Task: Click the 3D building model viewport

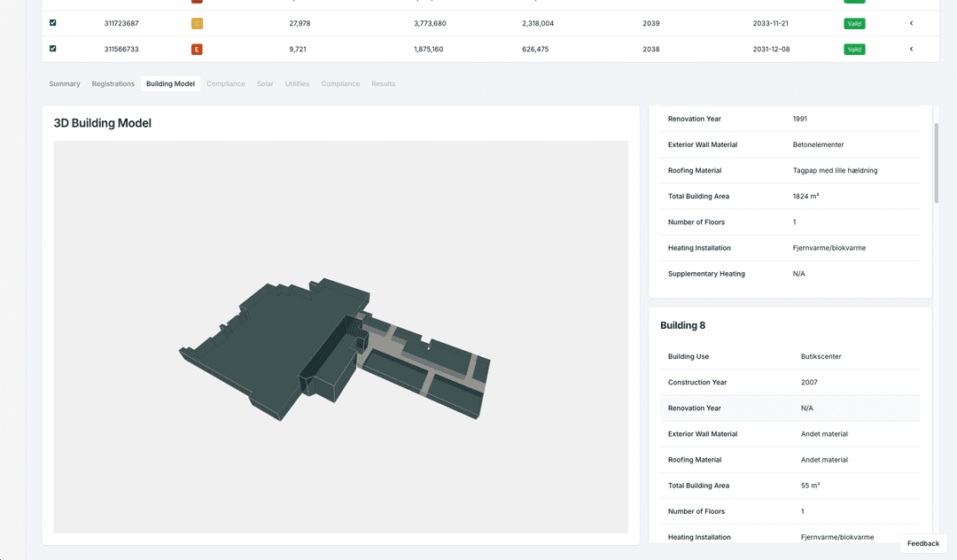Action: click(x=340, y=338)
